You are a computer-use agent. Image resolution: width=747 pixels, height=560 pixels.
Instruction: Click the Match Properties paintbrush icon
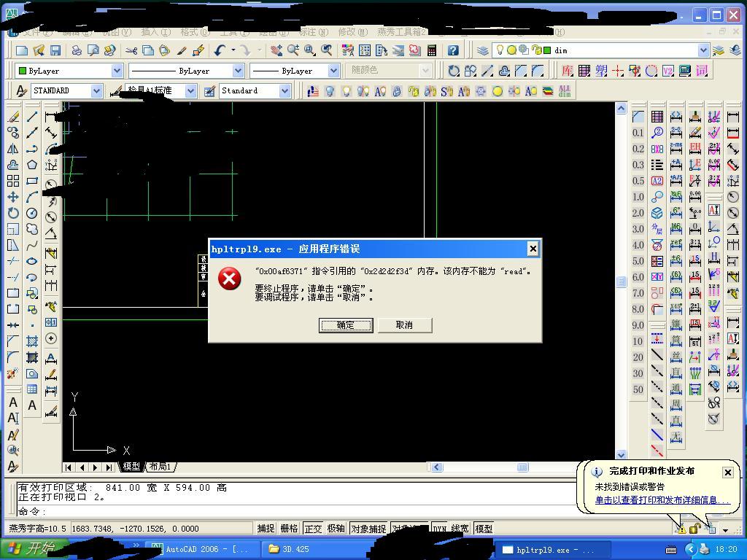[182, 50]
